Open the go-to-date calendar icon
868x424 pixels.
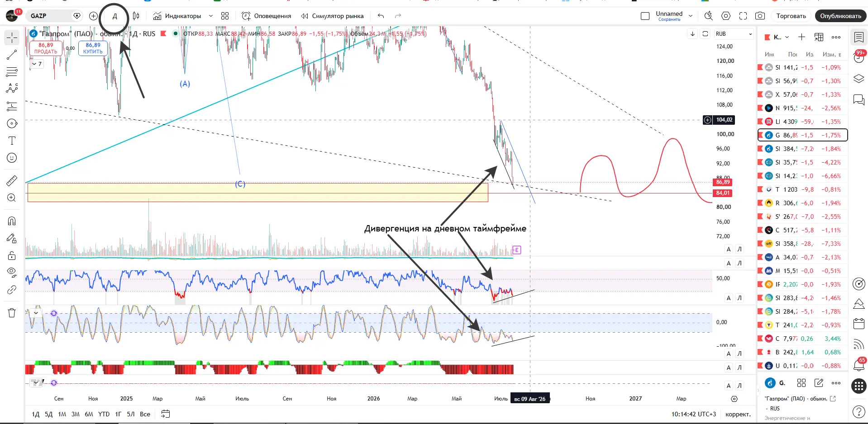point(166,414)
